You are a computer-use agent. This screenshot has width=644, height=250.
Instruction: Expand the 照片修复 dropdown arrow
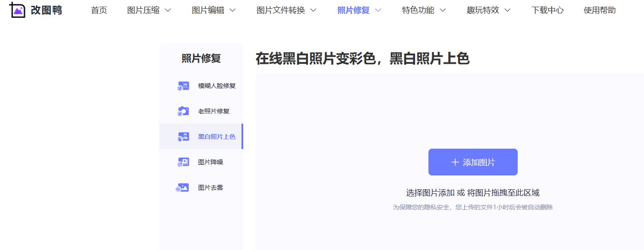click(x=378, y=10)
